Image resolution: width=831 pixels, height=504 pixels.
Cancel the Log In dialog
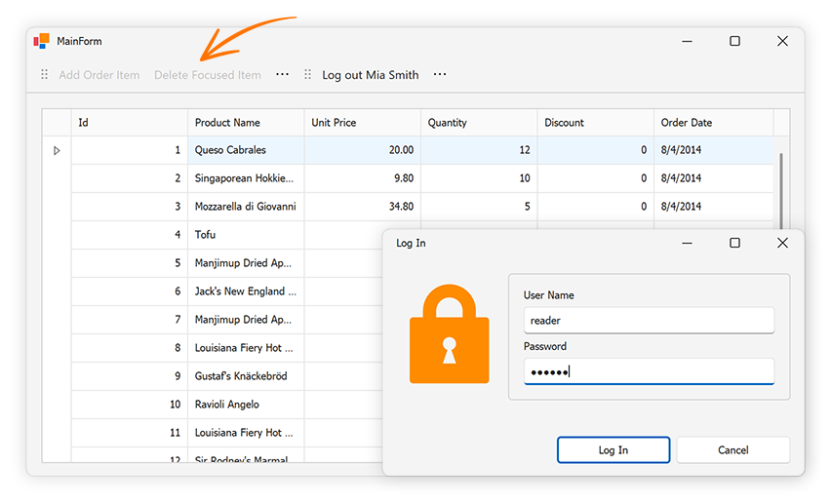[732, 450]
